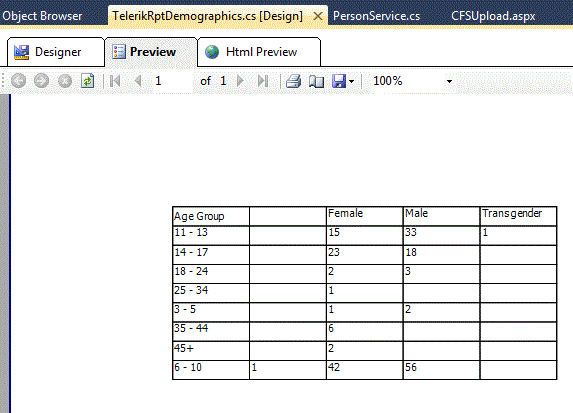573x413 pixels.
Task: Click Male value 56 in 6 - 10 row
Action: tap(441, 370)
